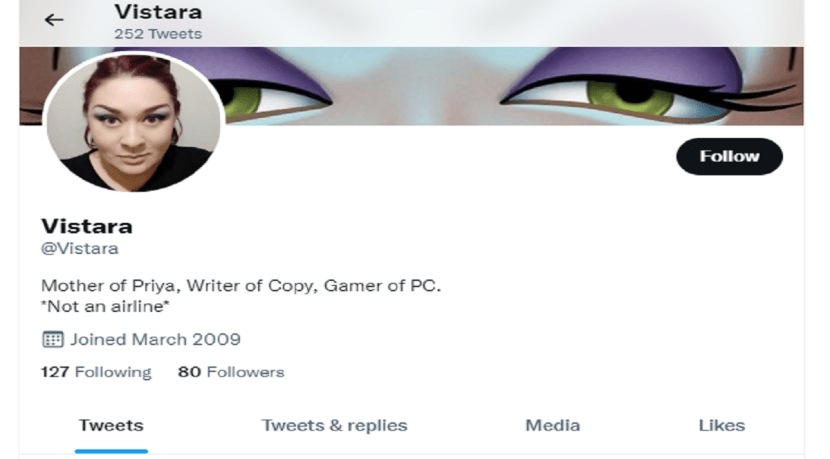Click the 252 Tweets count
The image size is (830, 459).
(158, 34)
